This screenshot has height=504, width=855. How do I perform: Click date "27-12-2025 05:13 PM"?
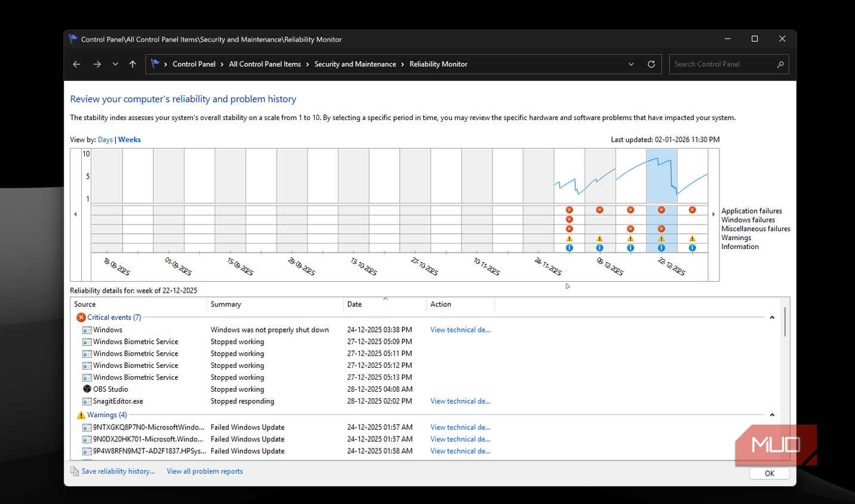[x=380, y=377]
